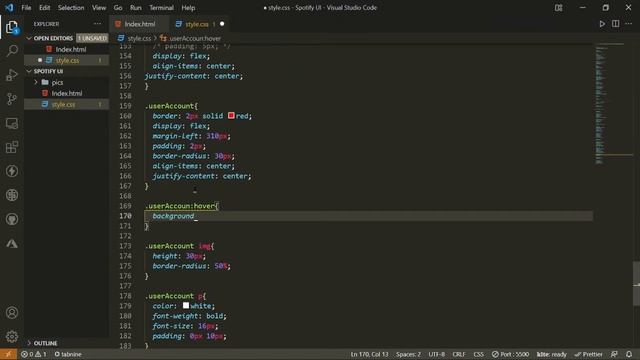Open the Source Control view
This screenshot has width=640, height=360.
click(12, 99)
